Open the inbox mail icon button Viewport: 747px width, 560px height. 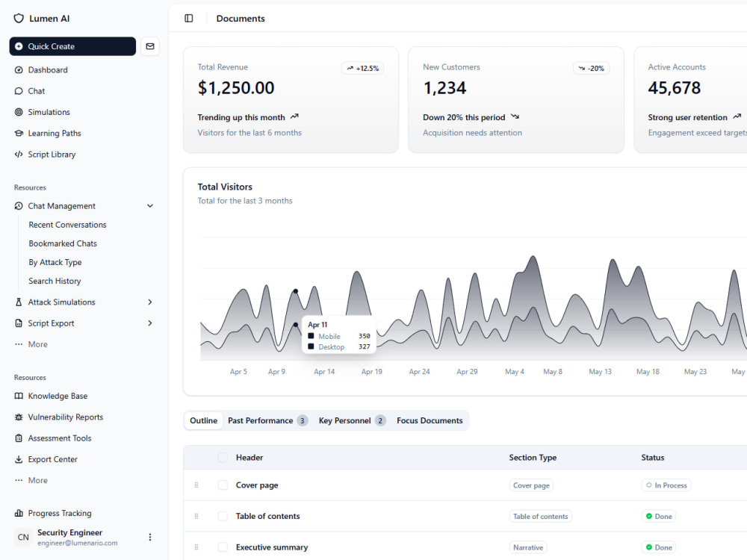(x=150, y=46)
